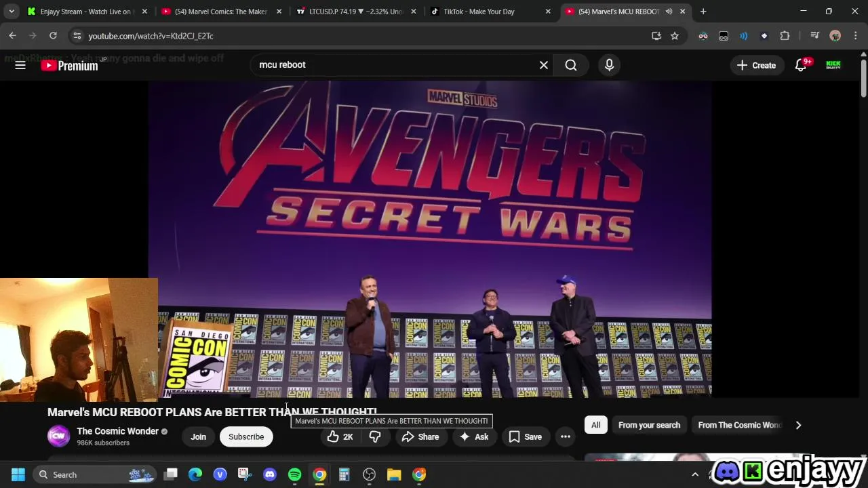Viewport: 868px width, 488px height.
Task: Open Windows Start menu
Action: [18, 474]
